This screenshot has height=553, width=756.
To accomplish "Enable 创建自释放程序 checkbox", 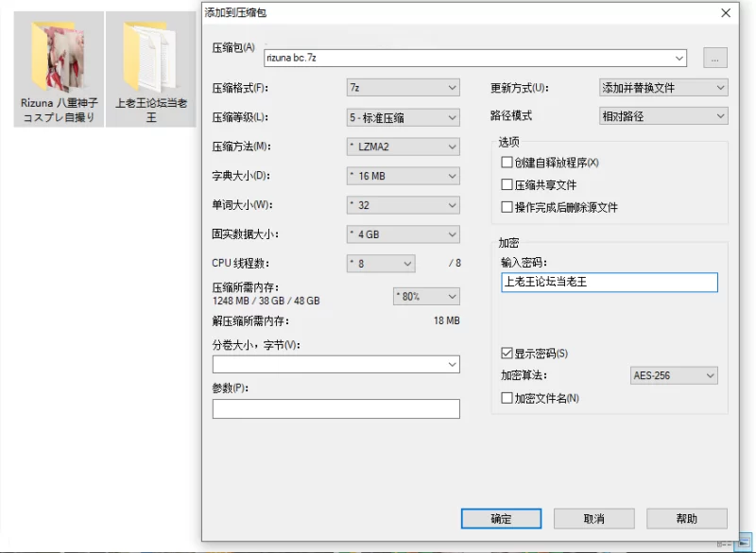I will pyautogui.click(x=507, y=163).
